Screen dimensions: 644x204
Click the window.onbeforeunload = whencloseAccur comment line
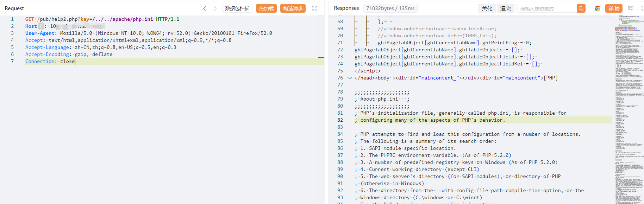pyautogui.click(x=437, y=29)
